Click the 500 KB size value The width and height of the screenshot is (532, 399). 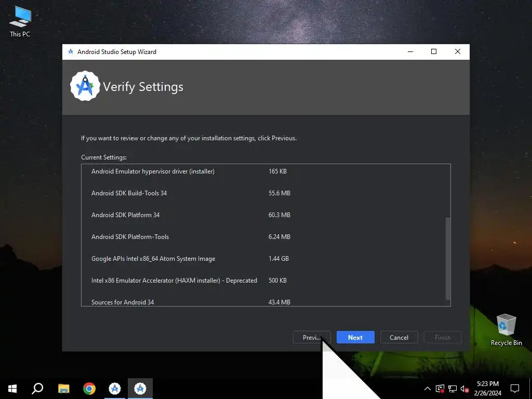pos(277,280)
